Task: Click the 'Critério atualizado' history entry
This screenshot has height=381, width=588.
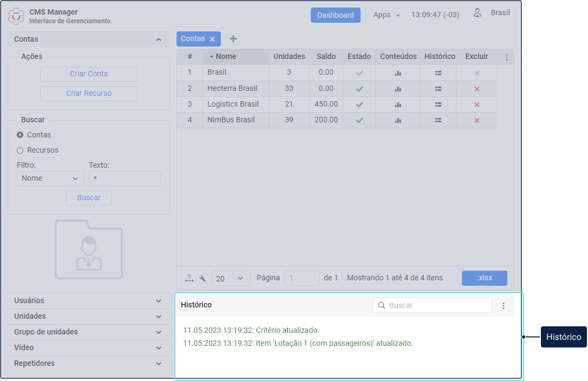Action: pyautogui.click(x=251, y=330)
